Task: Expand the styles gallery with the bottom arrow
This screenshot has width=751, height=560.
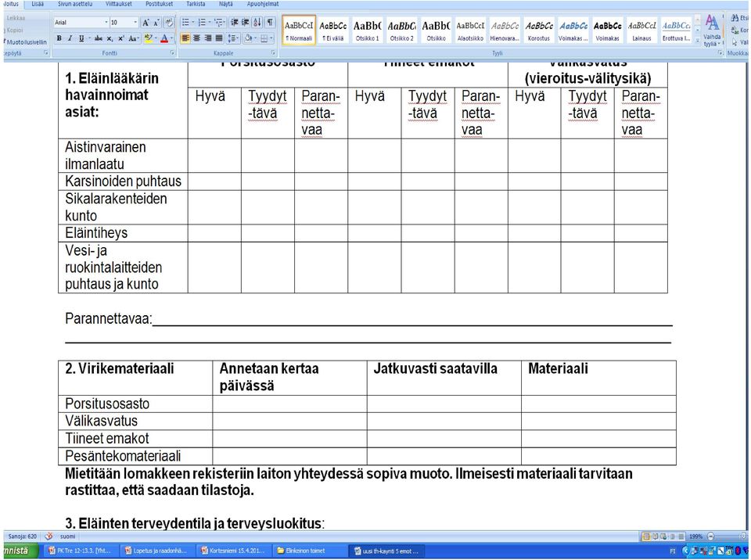Action: click(x=697, y=41)
